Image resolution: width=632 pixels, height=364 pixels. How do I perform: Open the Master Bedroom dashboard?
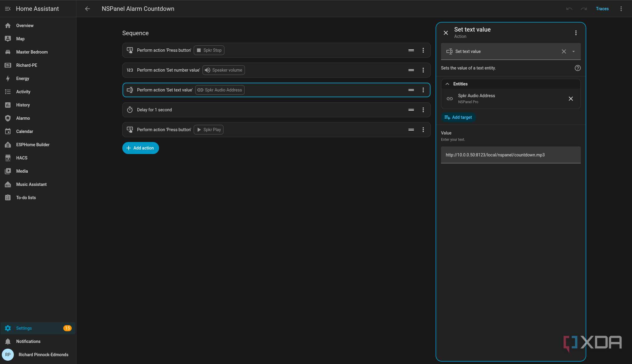38,52
